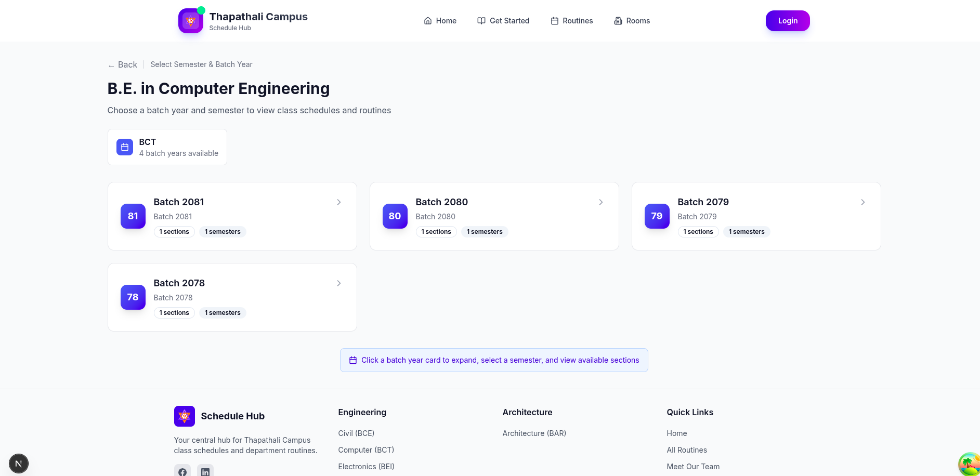This screenshot has width=980, height=476.
Task: Click "1 sections" tag in Batch 2080
Action: pyautogui.click(x=436, y=232)
